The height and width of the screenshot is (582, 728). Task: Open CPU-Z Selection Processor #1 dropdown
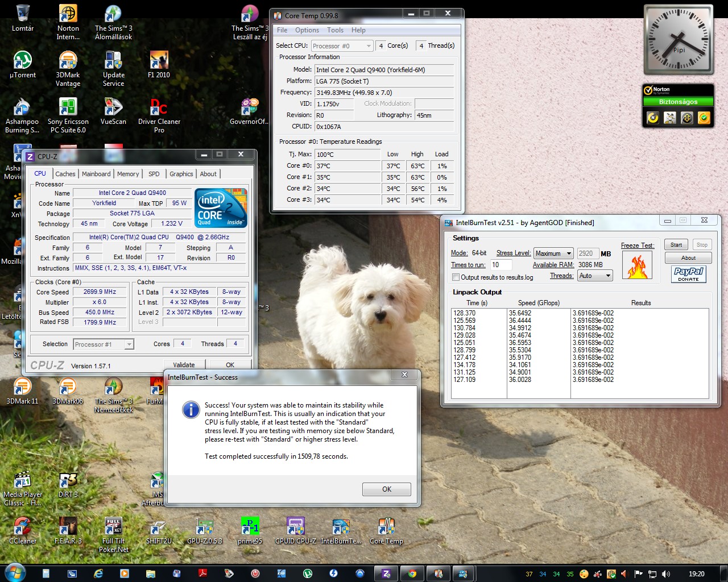(103, 344)
